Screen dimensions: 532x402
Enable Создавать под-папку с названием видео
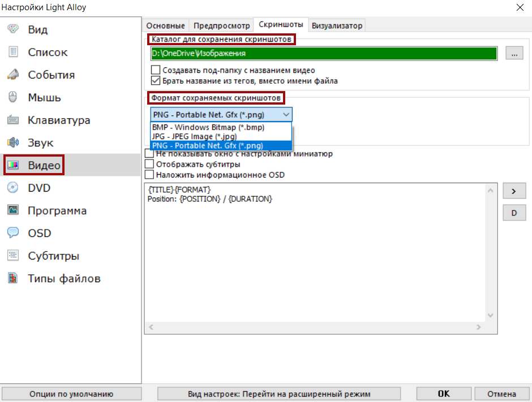[156, 70]
